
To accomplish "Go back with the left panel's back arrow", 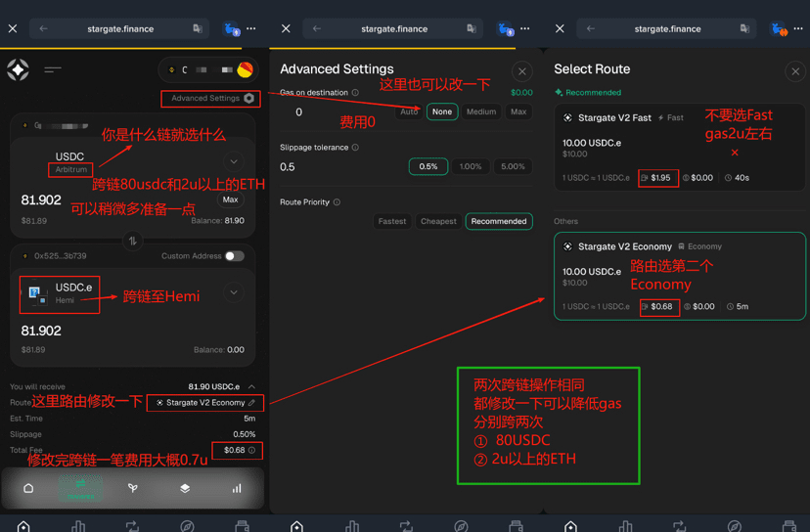I will tap(43, 29).
